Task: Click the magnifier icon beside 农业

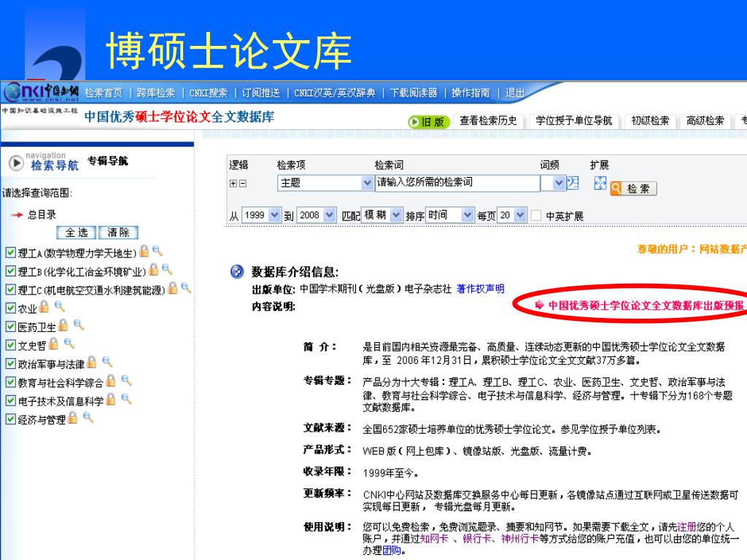Action: click(x=60, y=306)
